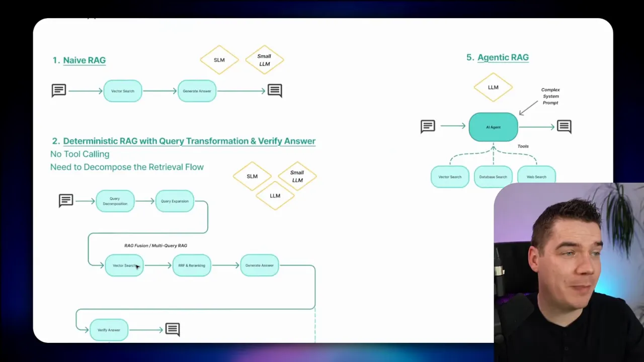Screen dimensions: 644x362
Task: Select the output message icon after Generate Answer
Action: [x=274, y=90]
